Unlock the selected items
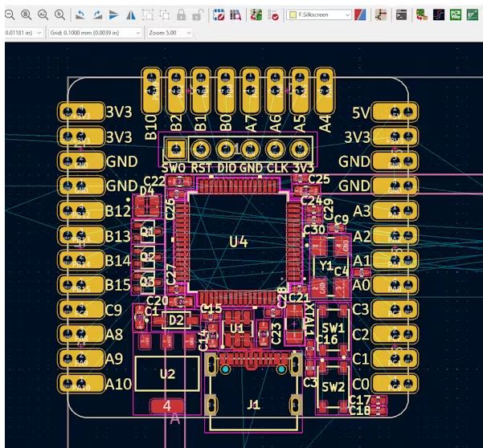Viewport: 483px width, 448px height. [199, 14]
